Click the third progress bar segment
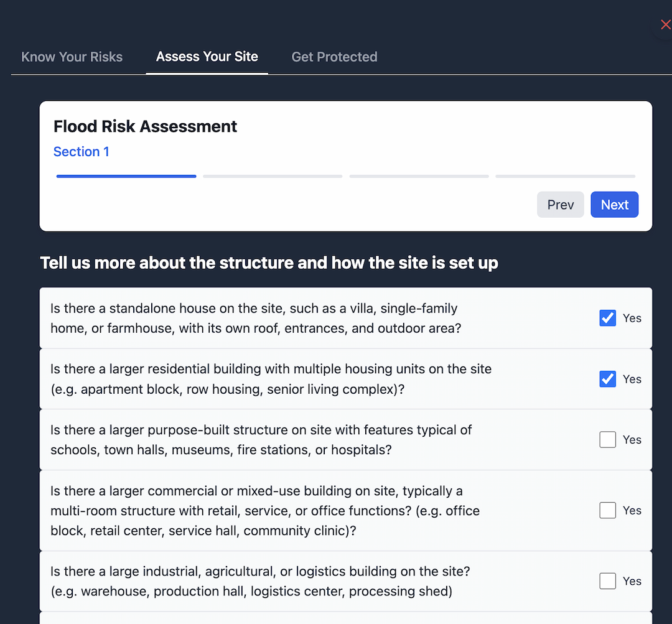This screenshot has width=672, height=624. (419, 176)
